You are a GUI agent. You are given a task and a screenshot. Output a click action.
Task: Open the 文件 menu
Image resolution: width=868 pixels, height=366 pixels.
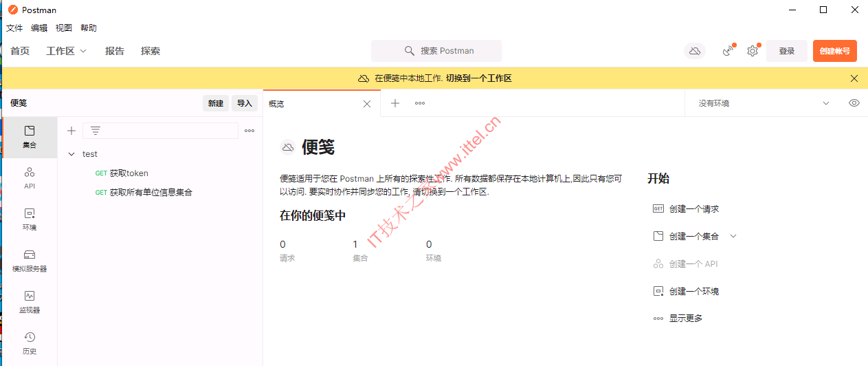[14, 28]
